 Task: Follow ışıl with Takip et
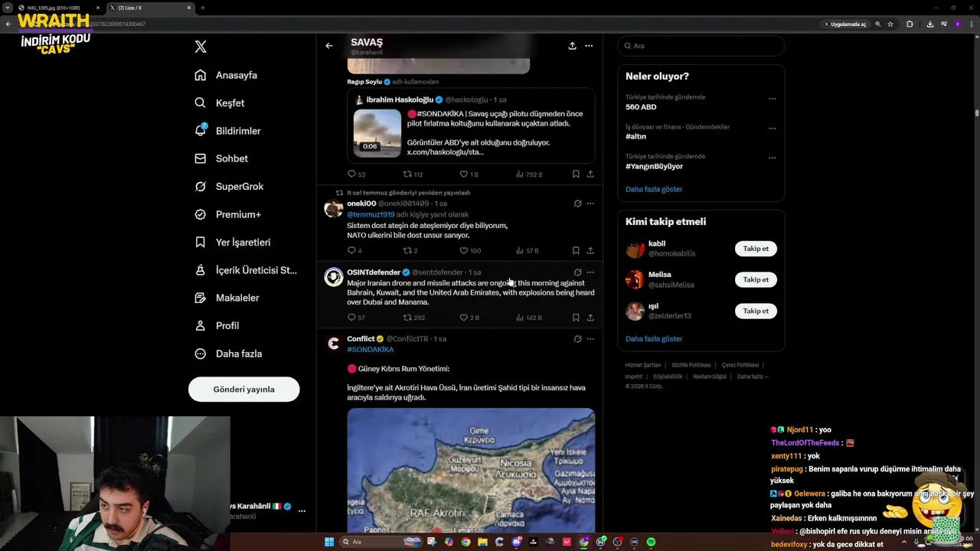(756, 311)
